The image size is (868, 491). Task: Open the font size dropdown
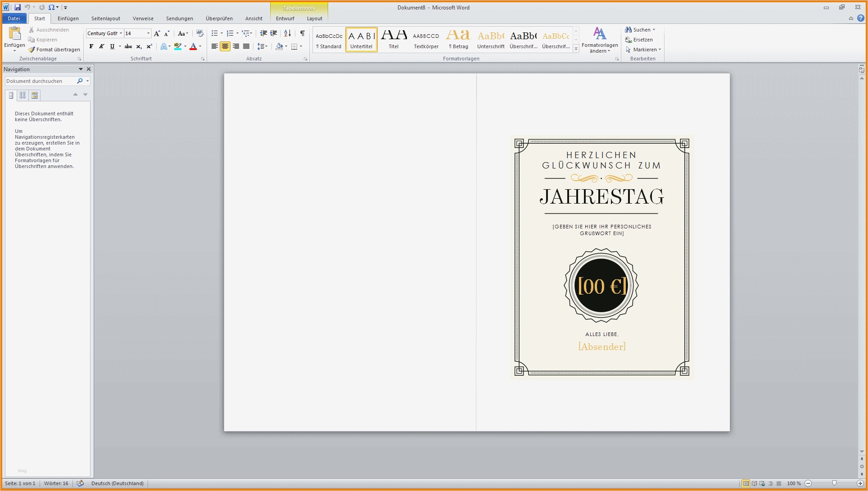pyautogui.click(x=148, y=33)
